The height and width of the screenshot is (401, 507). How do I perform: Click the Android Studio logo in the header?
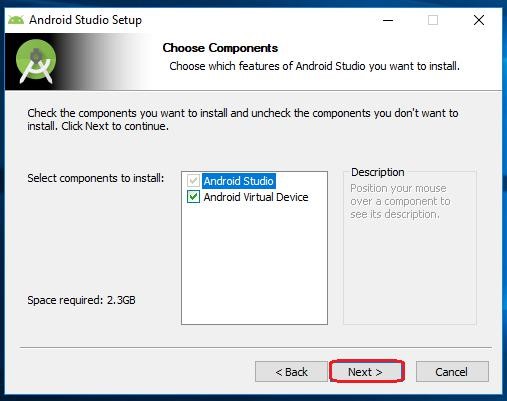36,61
